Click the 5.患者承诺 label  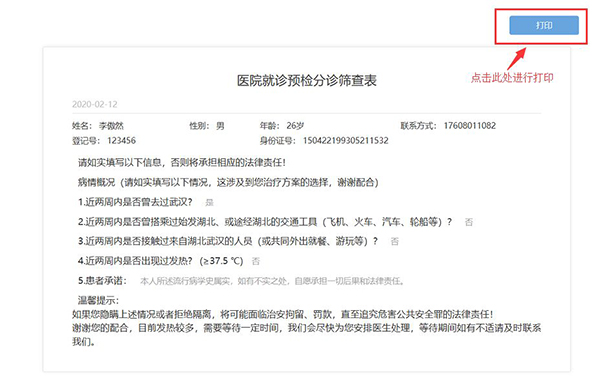click(103, 281)
